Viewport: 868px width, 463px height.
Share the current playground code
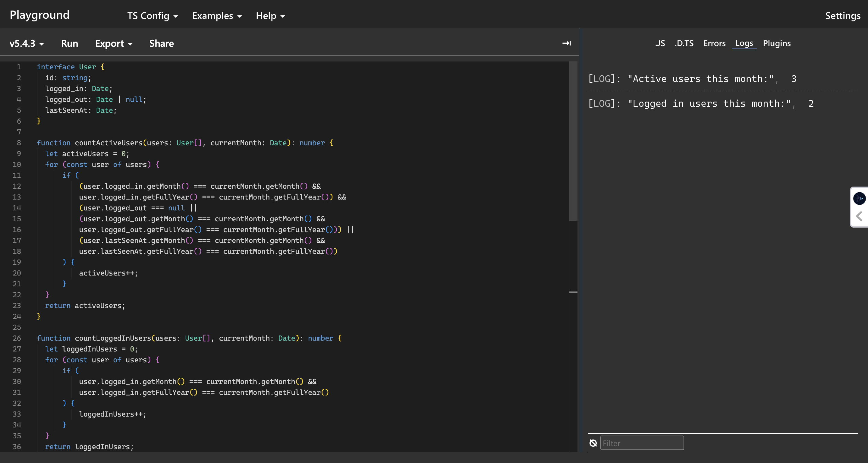tap(161, 43)
